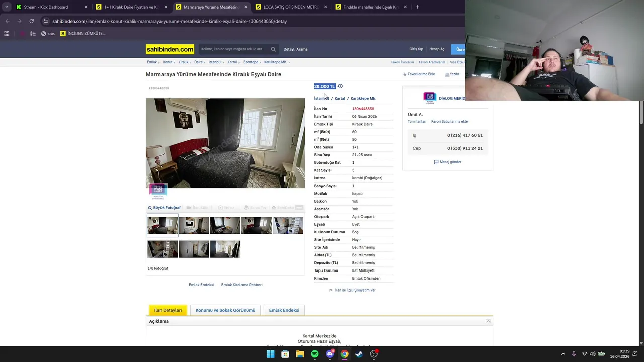Click the Cep phone number 0 (538) 911 24 21
Screen dimensions: 644x362
[x=465, y=148]
